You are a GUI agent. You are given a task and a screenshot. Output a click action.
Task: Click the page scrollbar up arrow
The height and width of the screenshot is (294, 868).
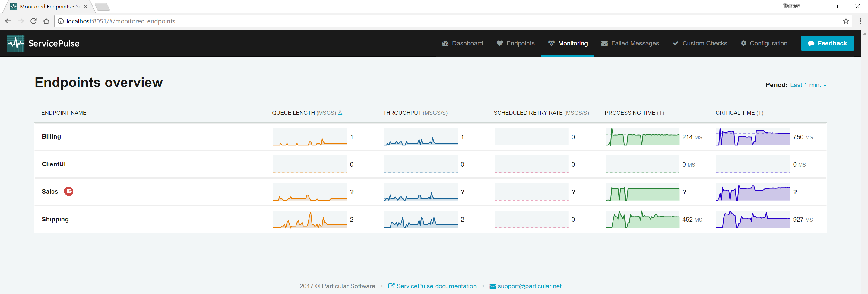(865, 34)
